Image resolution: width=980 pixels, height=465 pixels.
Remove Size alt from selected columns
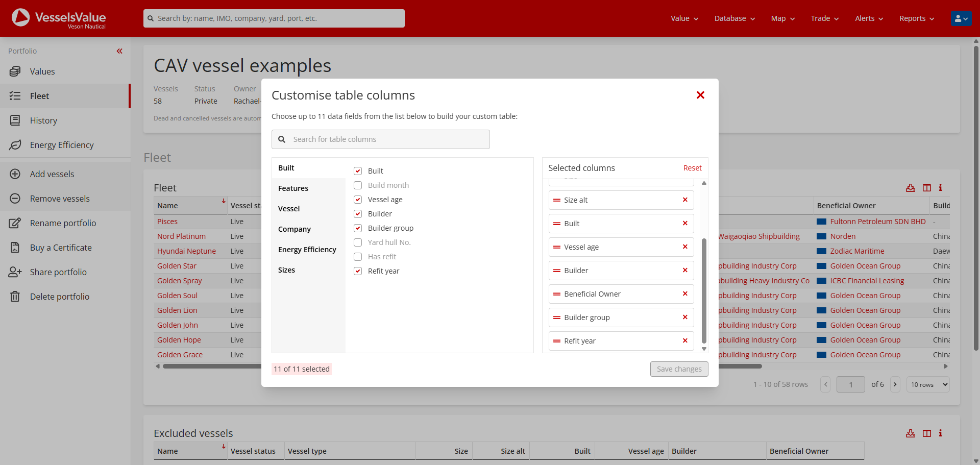pyautogui.click(x=685, y=200)
